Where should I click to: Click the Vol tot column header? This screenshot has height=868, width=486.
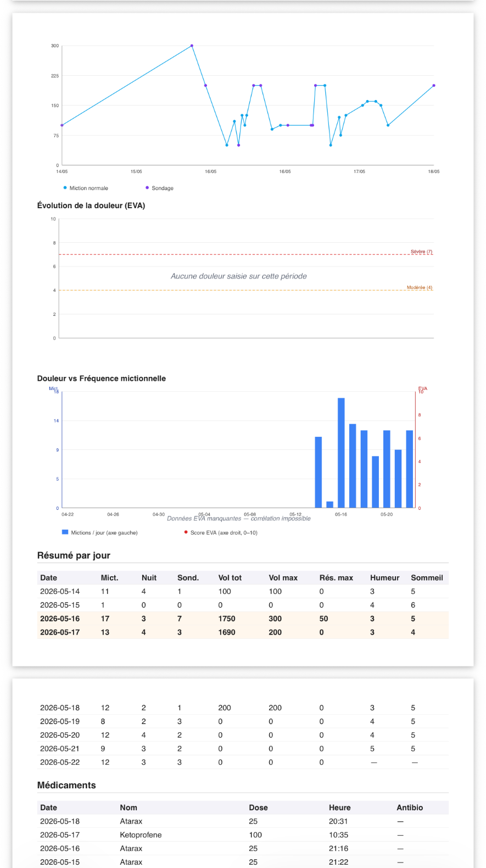click(x=230, y=578)
